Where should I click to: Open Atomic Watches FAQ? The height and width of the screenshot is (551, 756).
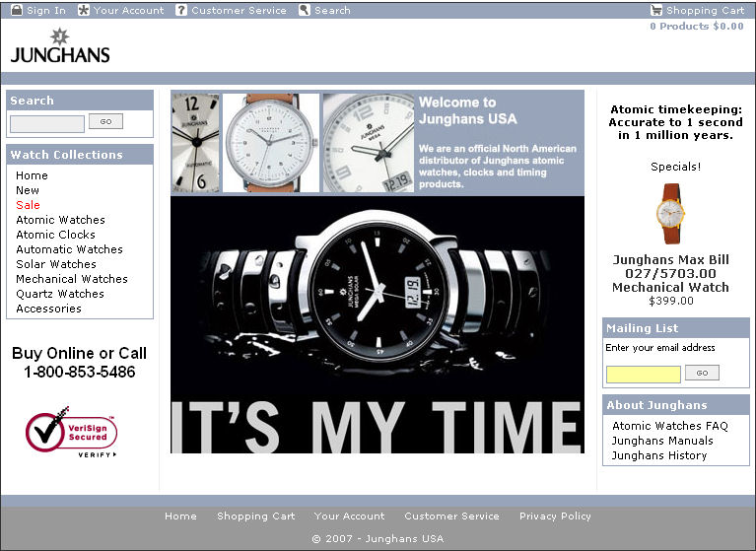pyautogui.click(x=669, y=426)
